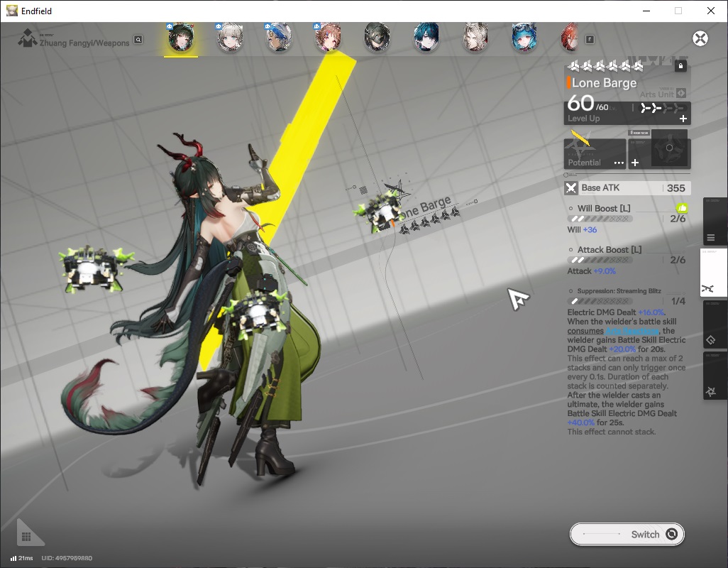Open the Arts Reactions highlighted link
728x568 pixels.
point(632,331)
